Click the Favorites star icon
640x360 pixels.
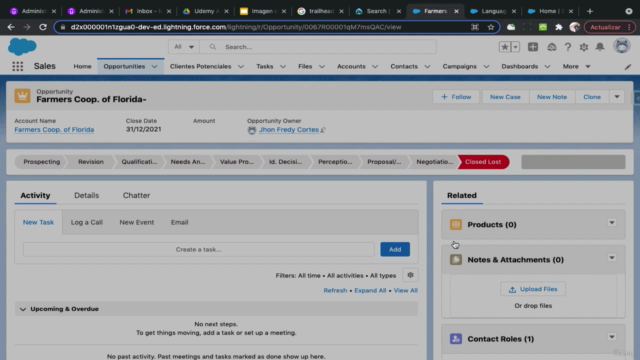pyautogui.click(x=504, y=47)
